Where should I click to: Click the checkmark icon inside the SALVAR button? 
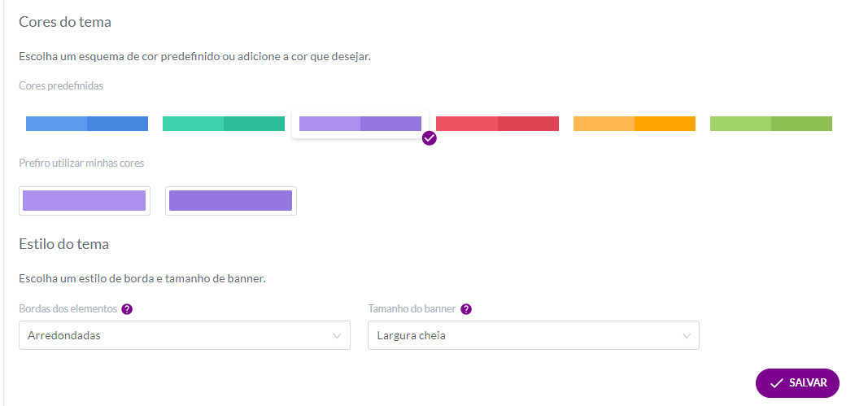pyautogui.click(x=777, y=383)
